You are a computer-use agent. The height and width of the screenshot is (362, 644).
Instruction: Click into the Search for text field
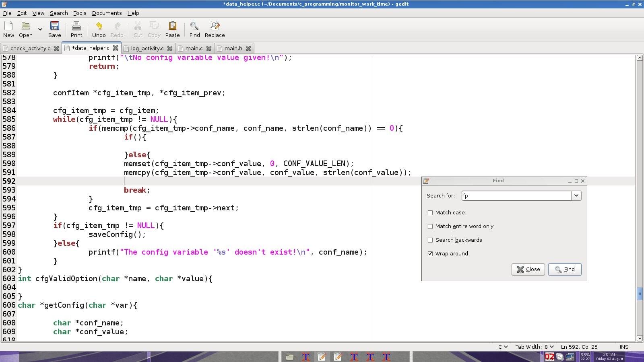coord(516,196)
